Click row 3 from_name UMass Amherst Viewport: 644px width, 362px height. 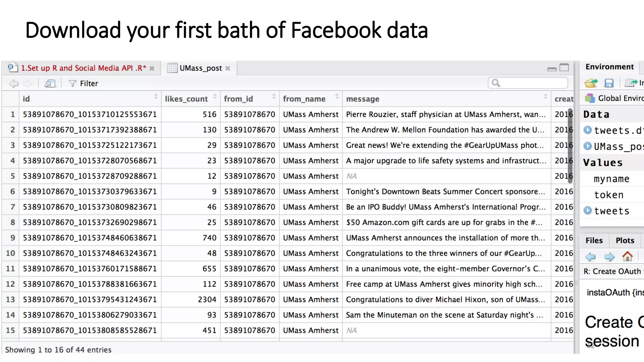[311, 145]
